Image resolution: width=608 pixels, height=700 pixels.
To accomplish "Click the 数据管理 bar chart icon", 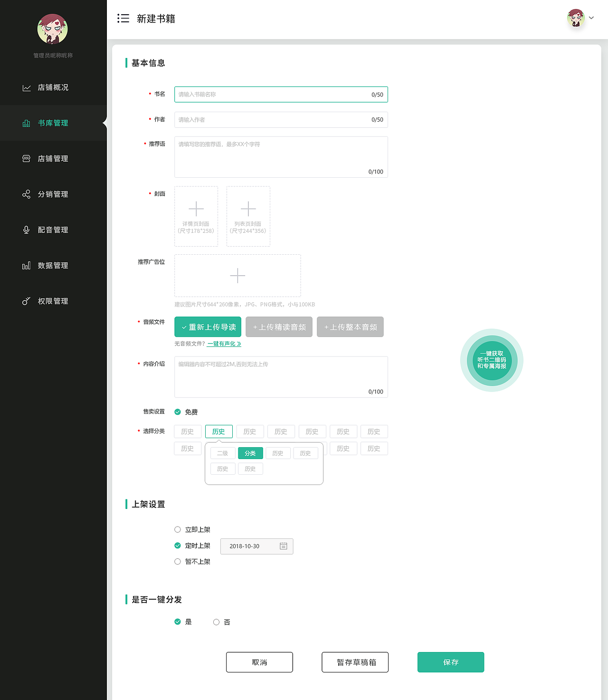I will tap(27, 265).
